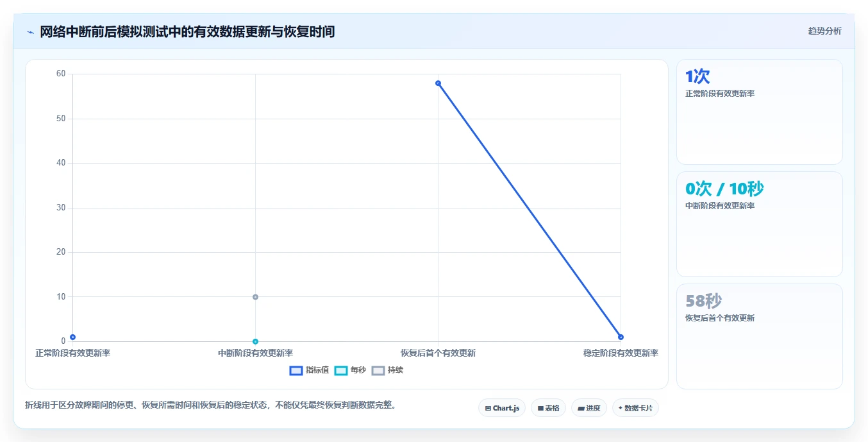Screen dimensions: 868x442
Task: Click the icon inside the 进度 tag
Action: click(581, 408)
